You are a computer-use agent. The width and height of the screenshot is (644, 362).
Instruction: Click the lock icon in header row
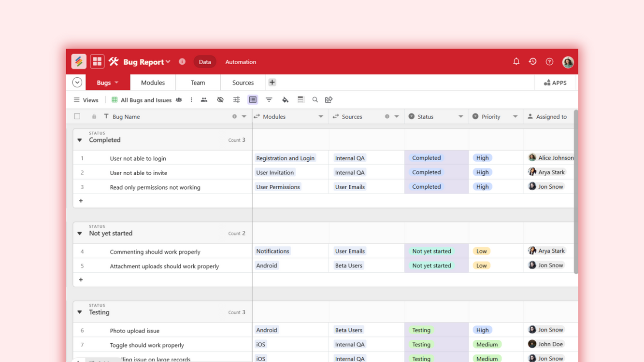[94, 117]
